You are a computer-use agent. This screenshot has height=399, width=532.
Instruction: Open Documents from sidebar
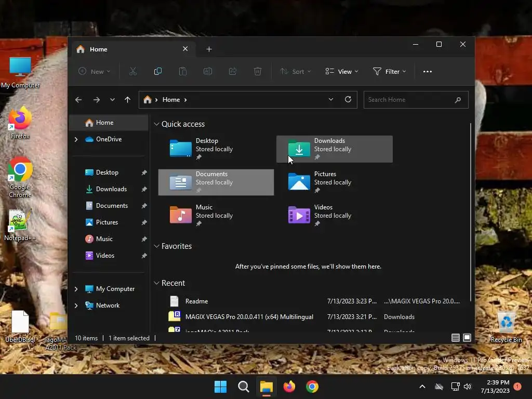pos(112,206)
